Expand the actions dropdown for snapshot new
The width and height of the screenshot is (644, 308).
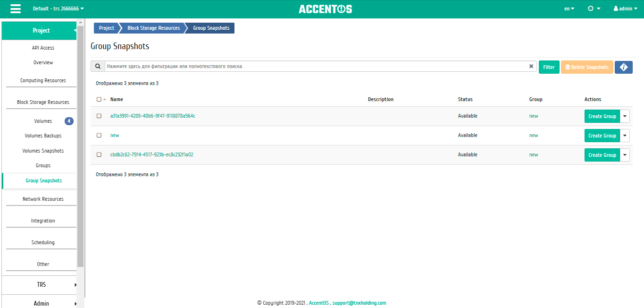(x=624, y=135)
